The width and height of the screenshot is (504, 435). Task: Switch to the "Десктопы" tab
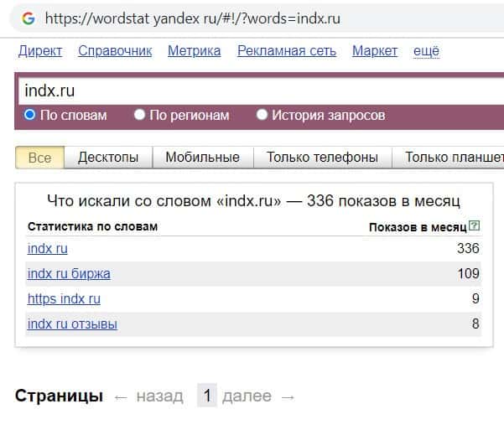108,157
